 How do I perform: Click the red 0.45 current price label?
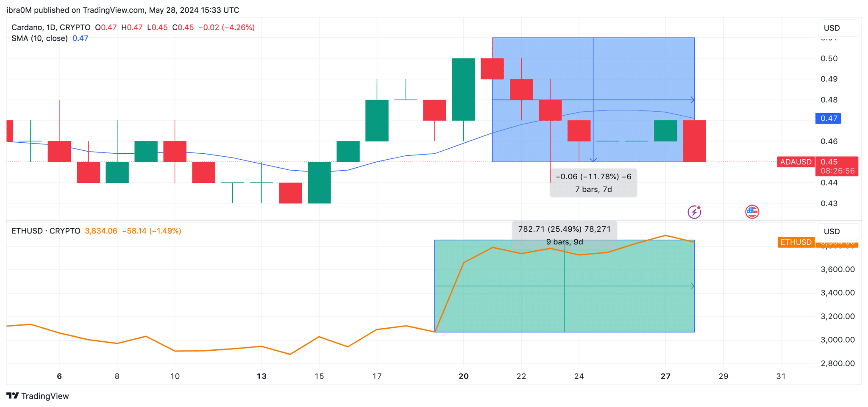coord(829,162)
